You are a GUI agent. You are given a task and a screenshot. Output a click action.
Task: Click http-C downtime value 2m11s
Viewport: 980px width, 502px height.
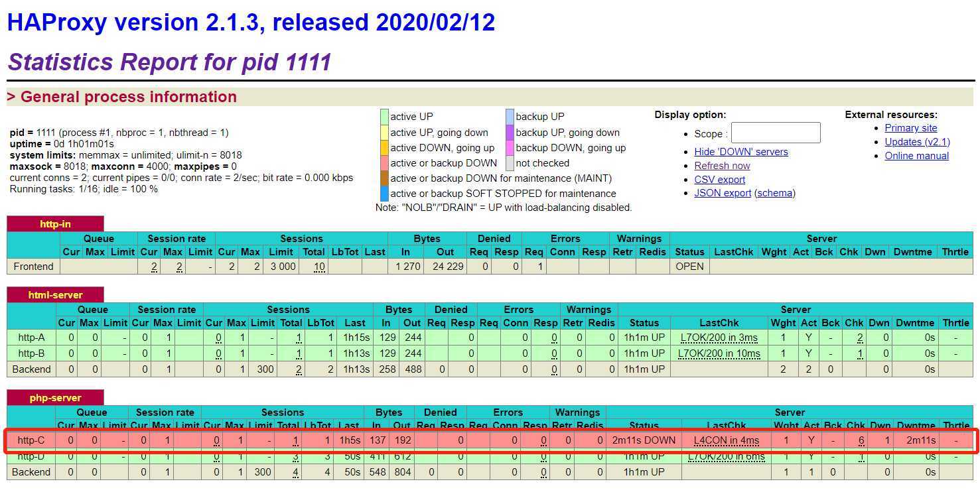pyautogui.click(x=922, y=440)
